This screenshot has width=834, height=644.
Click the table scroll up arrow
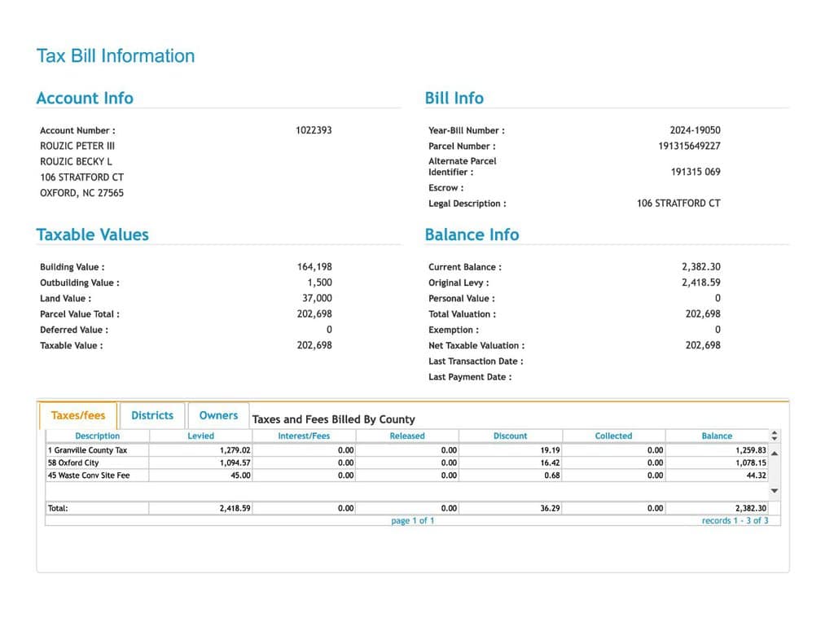click(x=775, y=452)
